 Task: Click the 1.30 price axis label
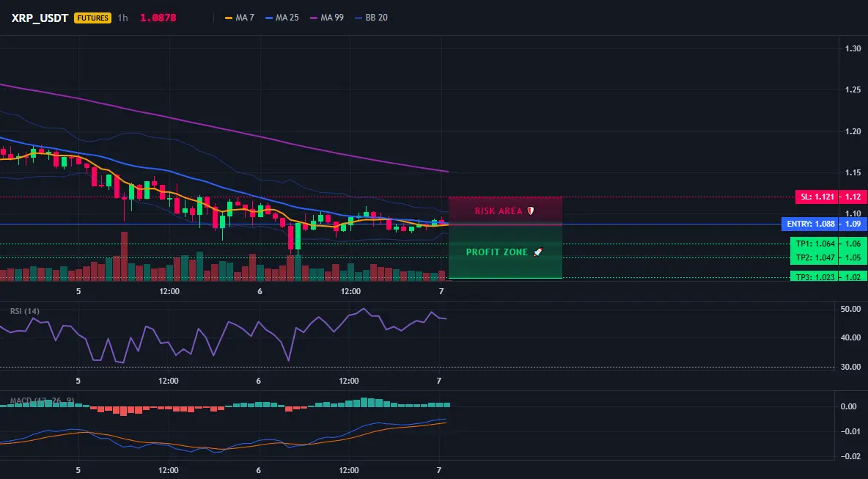coord(853,48)
